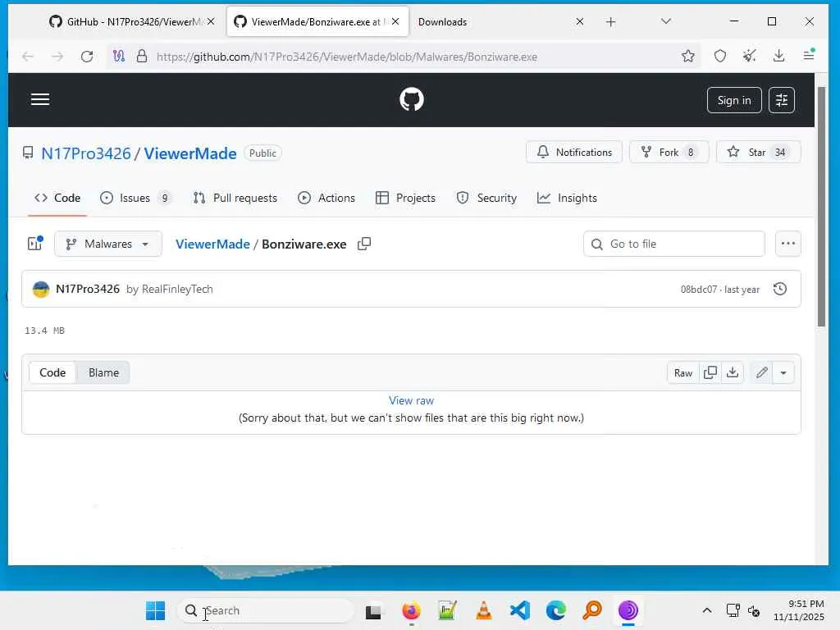Open the appearance settings icon beside Sign in
The height and width of the screenshot is (630, 840).
point(782,100)
